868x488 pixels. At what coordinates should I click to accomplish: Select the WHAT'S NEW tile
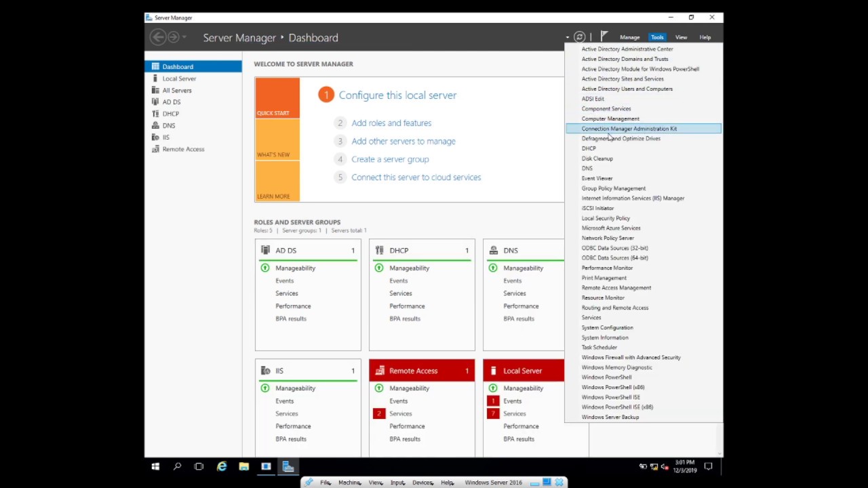pos(277,139)
